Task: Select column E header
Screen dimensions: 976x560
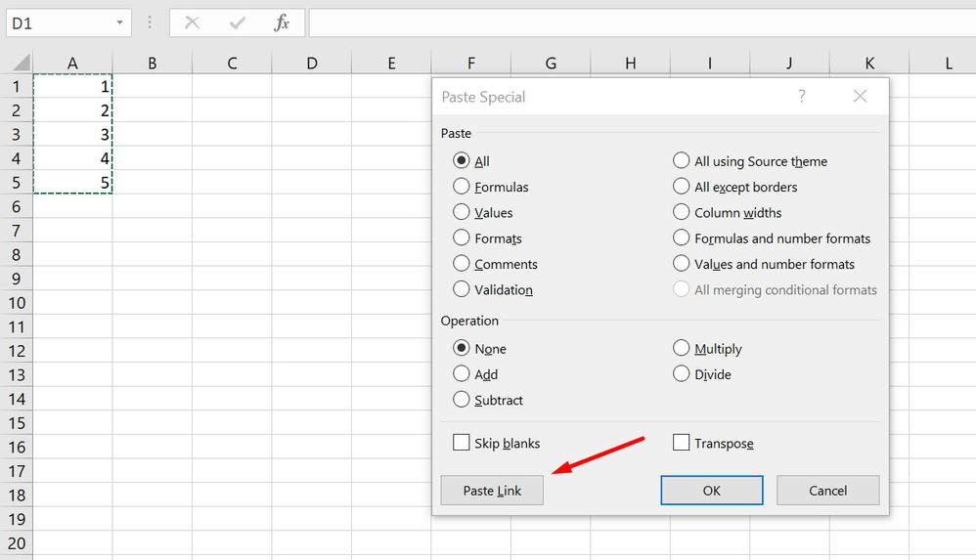Action: point(391,63)
